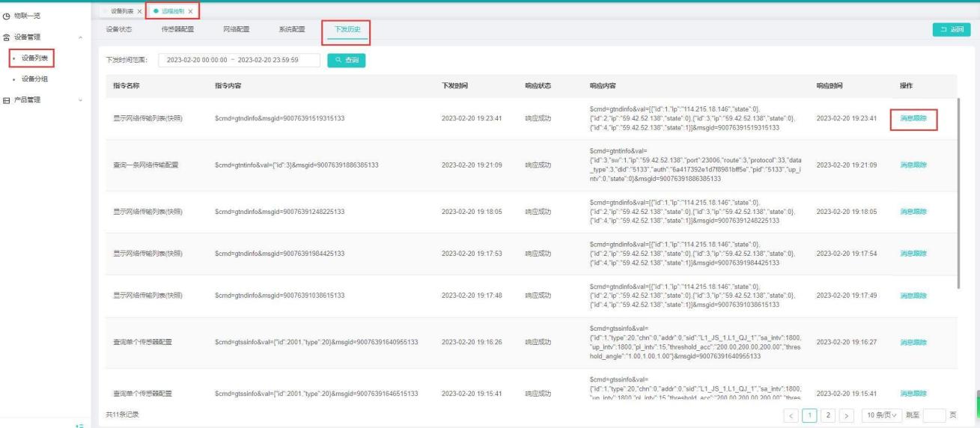Viewport: 980px width, 428px height.
Task: Expand the 产品管理 menu chevron
Action: coord(80,100)
